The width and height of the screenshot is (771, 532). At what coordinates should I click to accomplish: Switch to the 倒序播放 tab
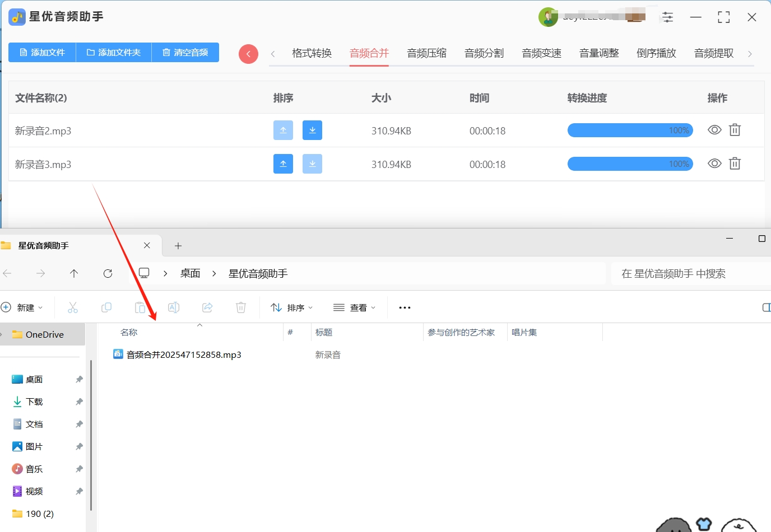tap(657, 53)
